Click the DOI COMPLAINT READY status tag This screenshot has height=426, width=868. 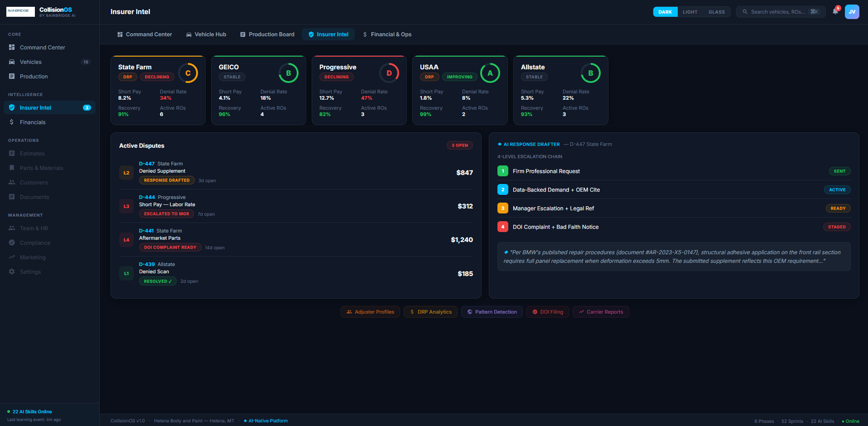tap(170, 247)
